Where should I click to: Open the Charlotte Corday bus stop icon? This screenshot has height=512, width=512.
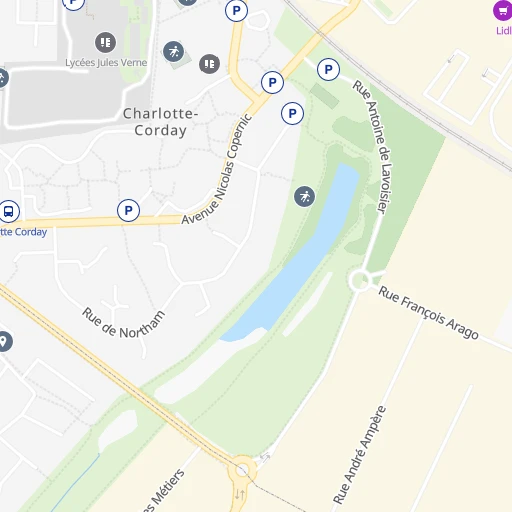(9, 211)
